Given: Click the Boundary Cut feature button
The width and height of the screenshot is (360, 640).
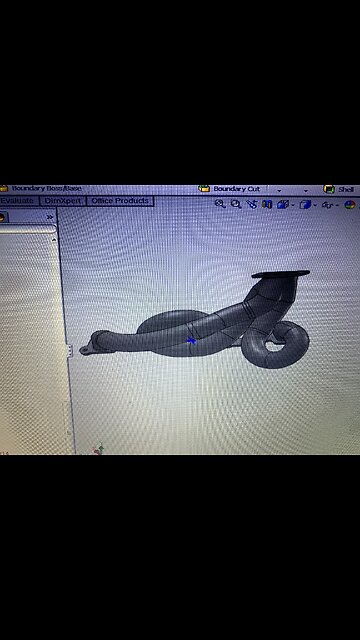Looking at the screenshot, I should (x=229, y=189).
